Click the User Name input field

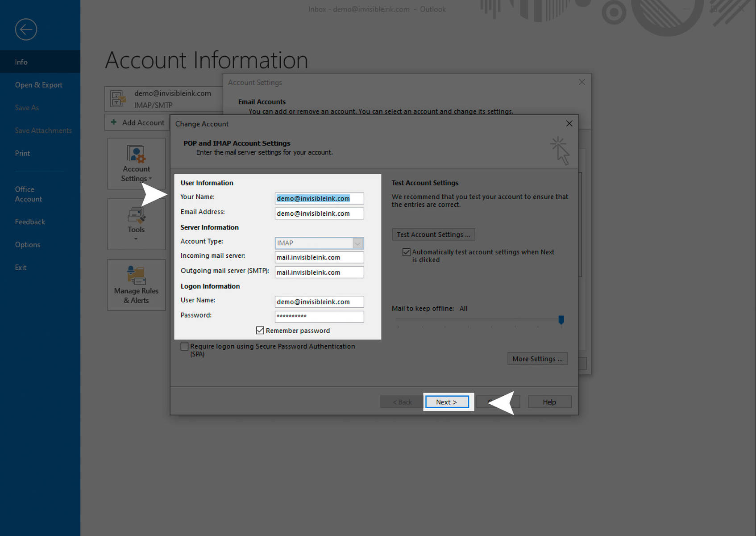[319, 302]
